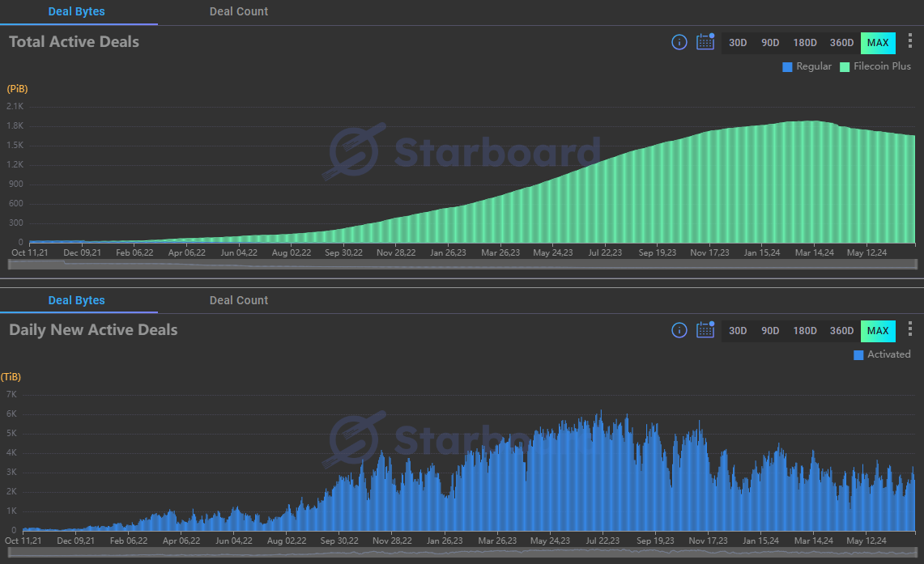
Task: Hide the Activated series via legend
Action: (882, 354)
